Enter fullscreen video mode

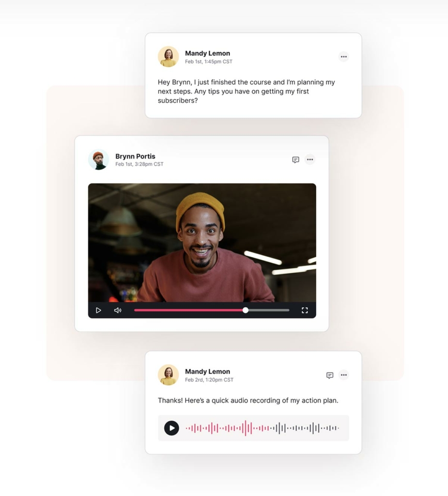[305, 310]
